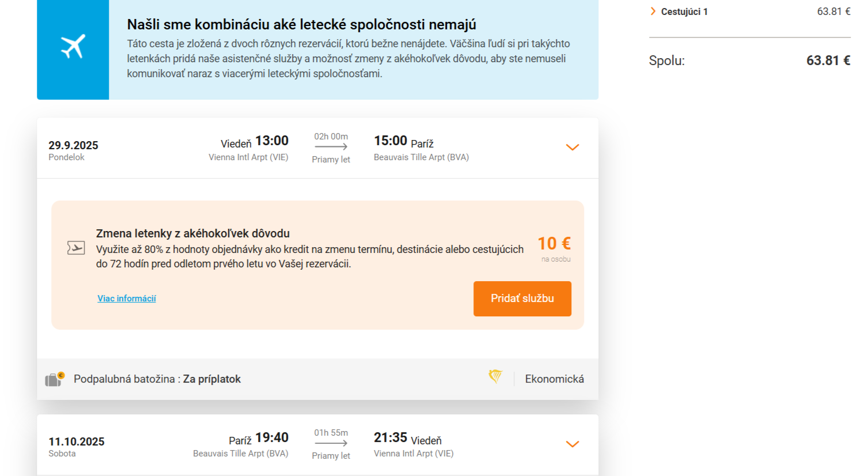
Task: Click the flight change ticket icon
Action: tap(76, 248)
